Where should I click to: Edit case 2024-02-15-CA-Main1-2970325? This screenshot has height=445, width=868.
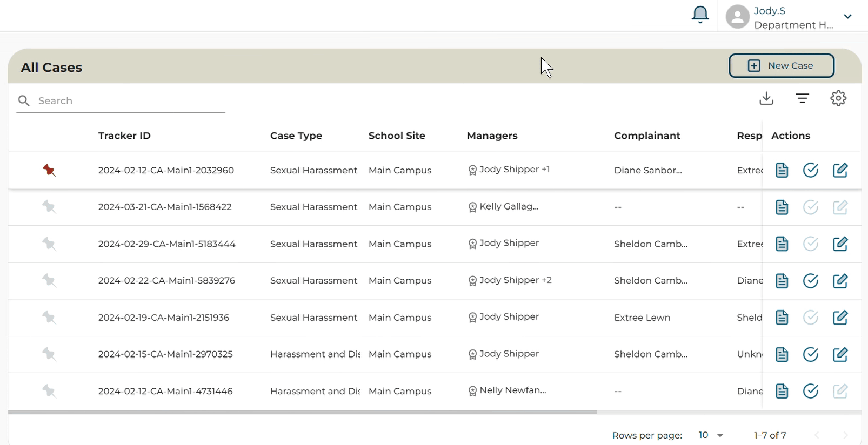(840, 354)
